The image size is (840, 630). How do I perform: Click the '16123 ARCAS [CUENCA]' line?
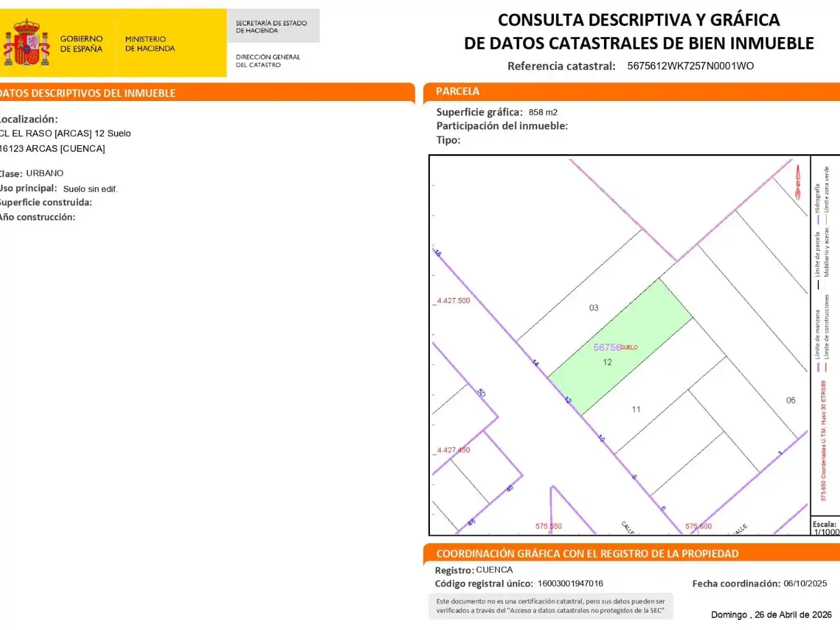click(x=52, y=149)
